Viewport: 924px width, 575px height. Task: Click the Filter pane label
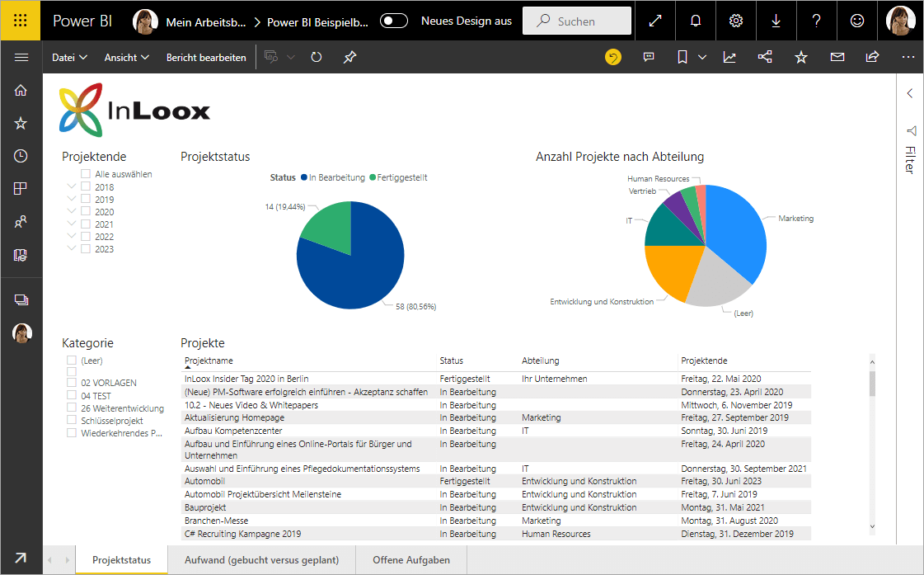(910, 159)
